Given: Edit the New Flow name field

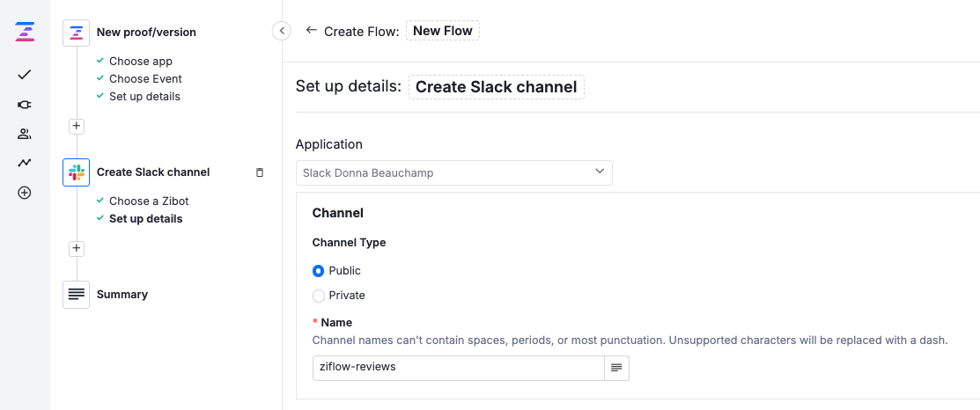Looking at the screenshot, I should click(443, 31).
